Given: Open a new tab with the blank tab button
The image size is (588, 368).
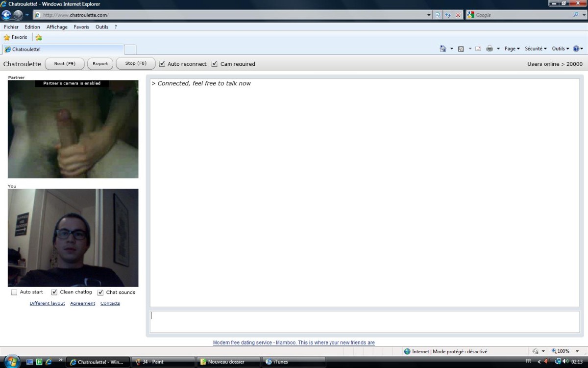Looking at the screenshot, I should (x=130, y=49).
